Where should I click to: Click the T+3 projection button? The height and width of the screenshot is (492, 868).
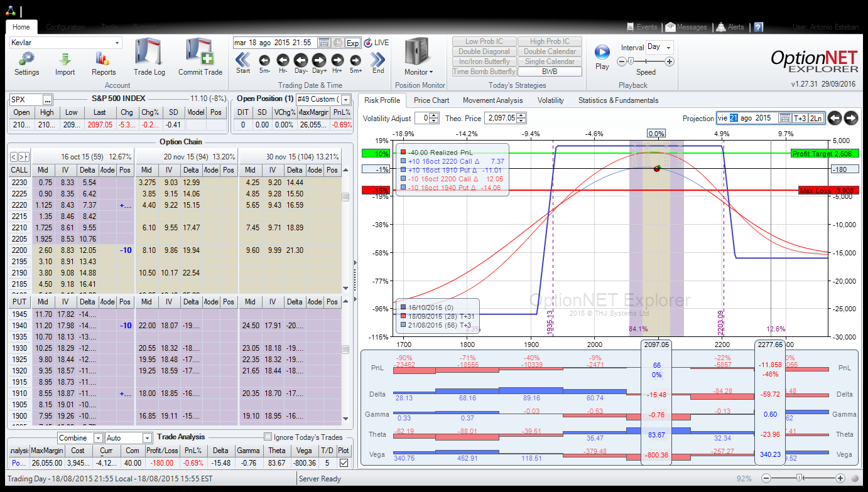tap(800, 118)
